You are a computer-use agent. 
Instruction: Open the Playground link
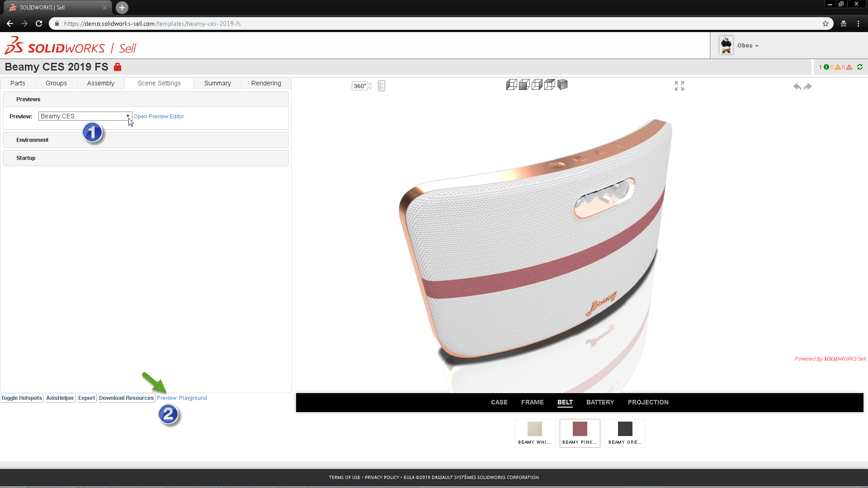point(193,398)
